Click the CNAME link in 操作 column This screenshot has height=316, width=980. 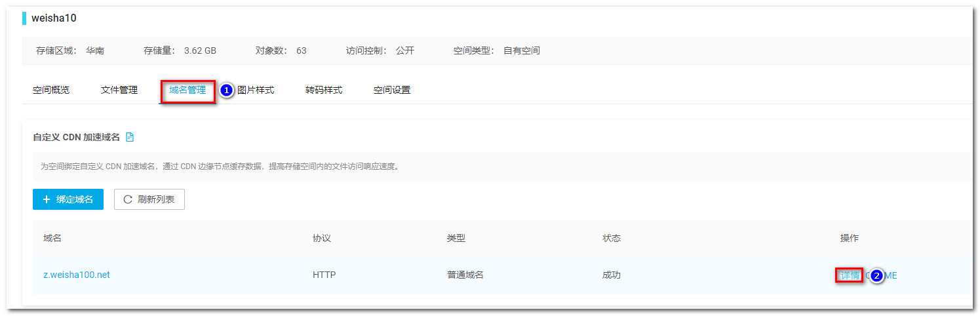[890, 275]
